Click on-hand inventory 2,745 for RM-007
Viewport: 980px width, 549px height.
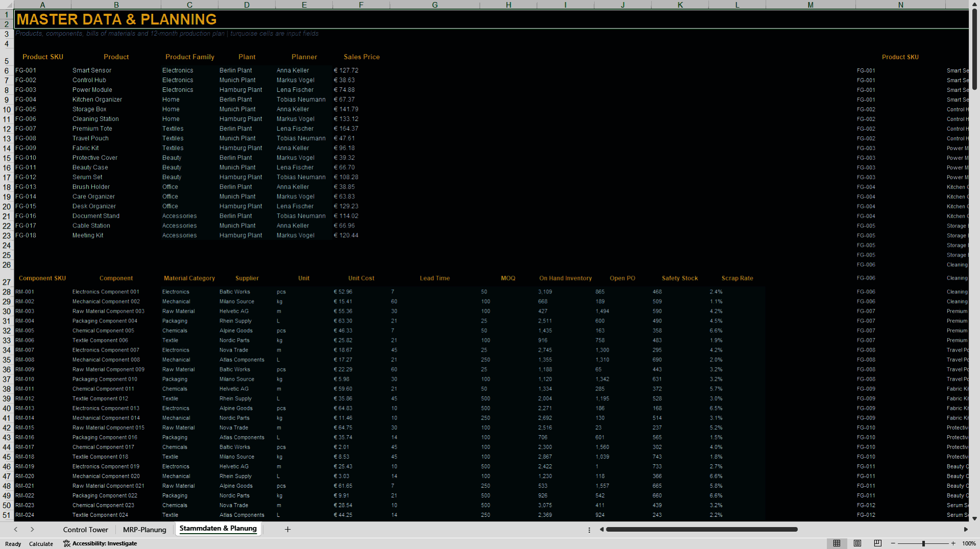565,350
